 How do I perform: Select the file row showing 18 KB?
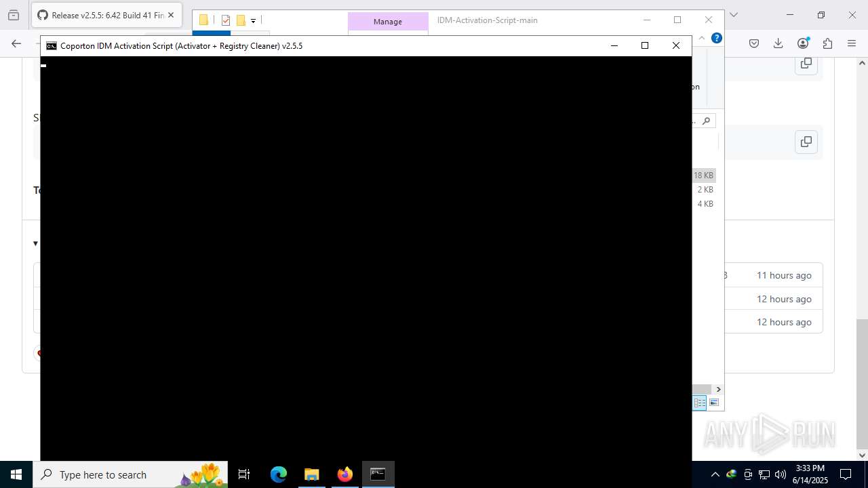[703, 175]
